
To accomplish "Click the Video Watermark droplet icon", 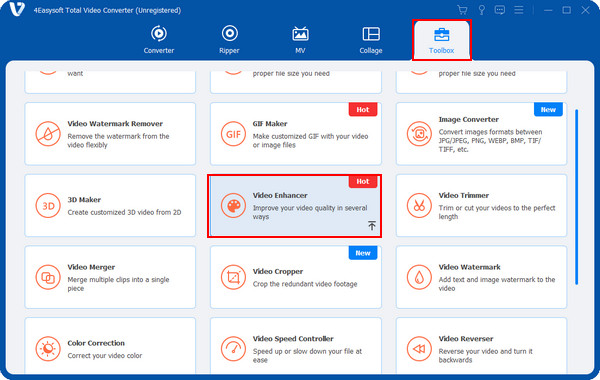I will point(419,277).
